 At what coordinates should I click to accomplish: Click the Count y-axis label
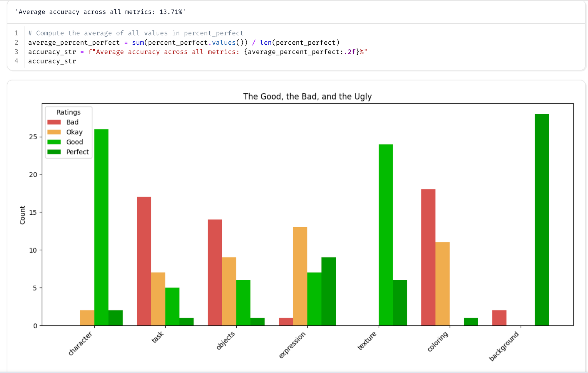(x=22, y=215)
